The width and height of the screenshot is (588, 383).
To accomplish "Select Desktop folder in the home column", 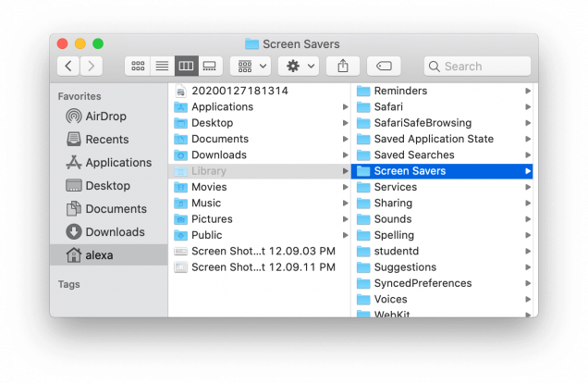I will [260, 123].
